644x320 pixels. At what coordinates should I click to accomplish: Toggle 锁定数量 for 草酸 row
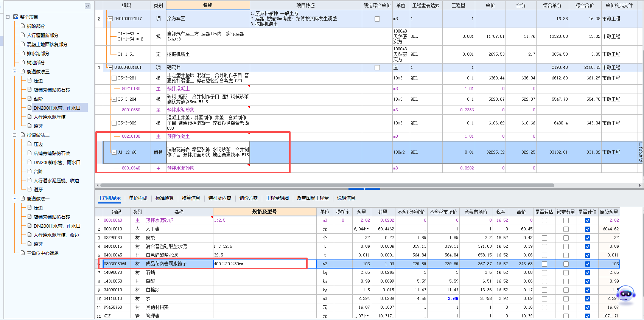(x=566, y=281)
